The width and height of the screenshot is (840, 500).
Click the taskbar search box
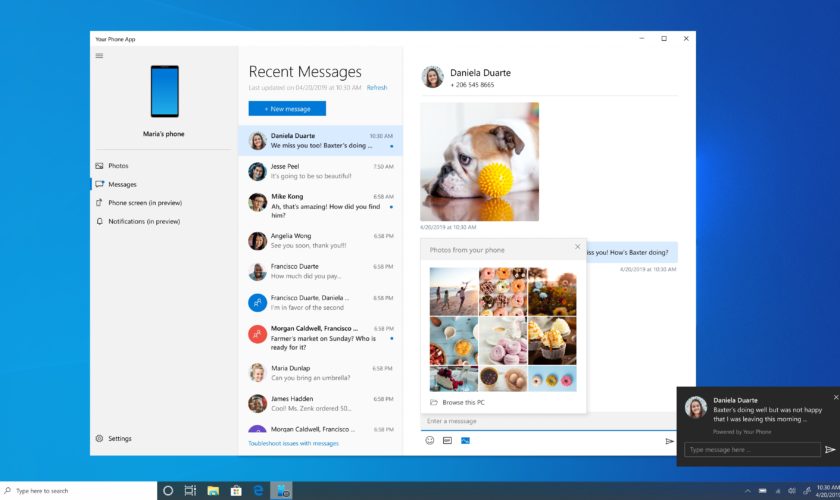79,490
